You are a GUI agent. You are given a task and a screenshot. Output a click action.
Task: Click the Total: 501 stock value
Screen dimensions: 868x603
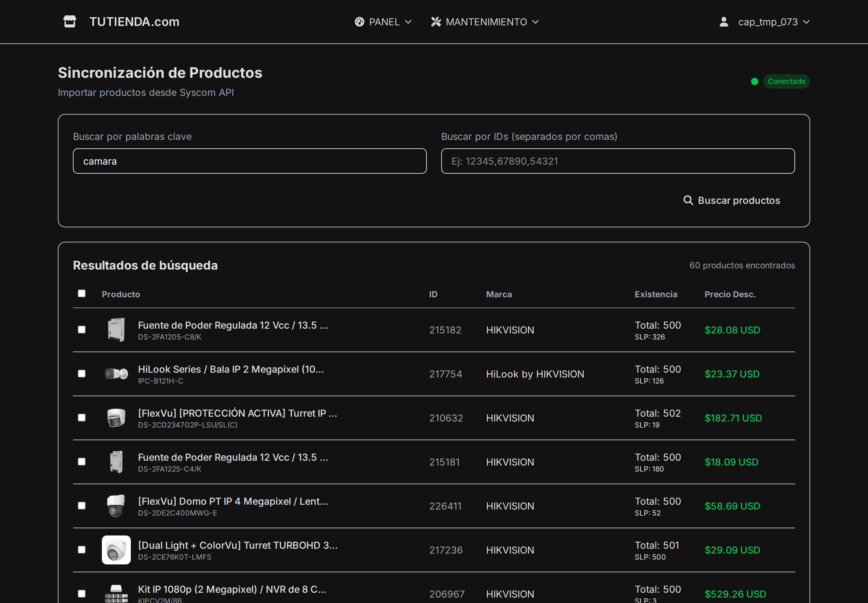657,545
